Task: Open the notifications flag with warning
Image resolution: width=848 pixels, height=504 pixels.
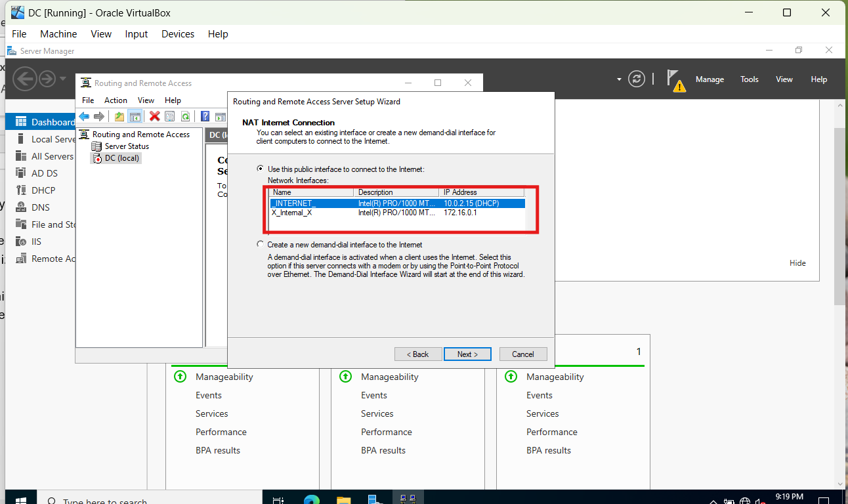Action: coord(675,80)
